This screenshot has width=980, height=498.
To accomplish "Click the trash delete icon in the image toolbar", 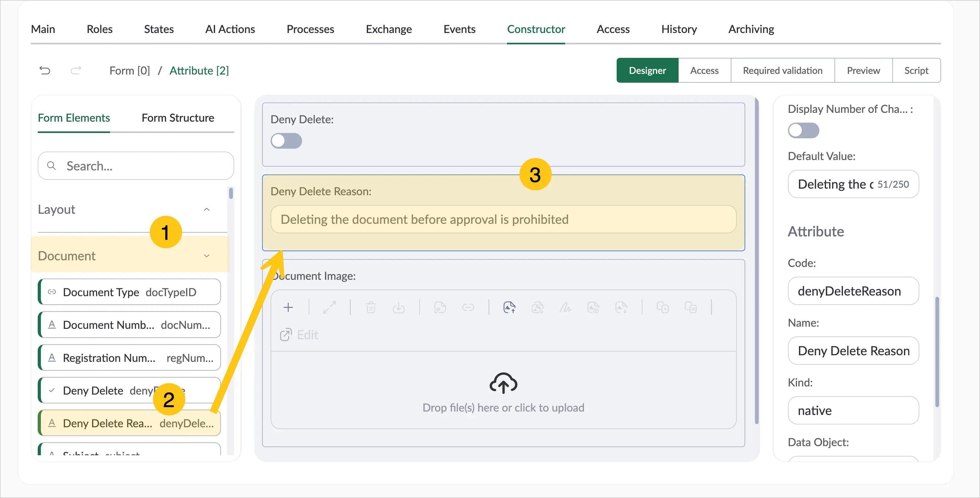I will tap(371, 307).
